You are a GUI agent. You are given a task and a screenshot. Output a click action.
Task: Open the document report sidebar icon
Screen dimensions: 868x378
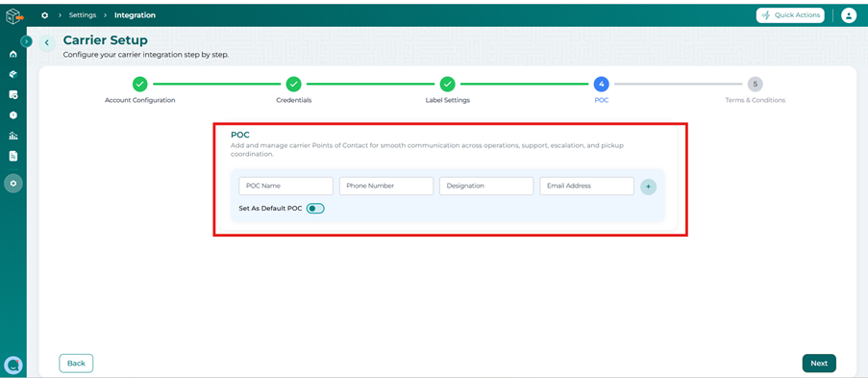click(x=13, y=157)
